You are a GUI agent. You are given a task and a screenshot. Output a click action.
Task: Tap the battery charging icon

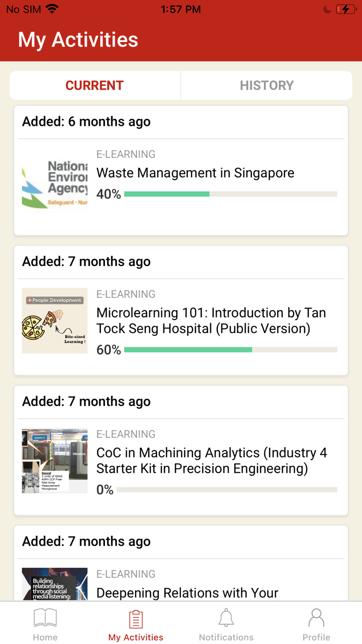tap(345, 9)
